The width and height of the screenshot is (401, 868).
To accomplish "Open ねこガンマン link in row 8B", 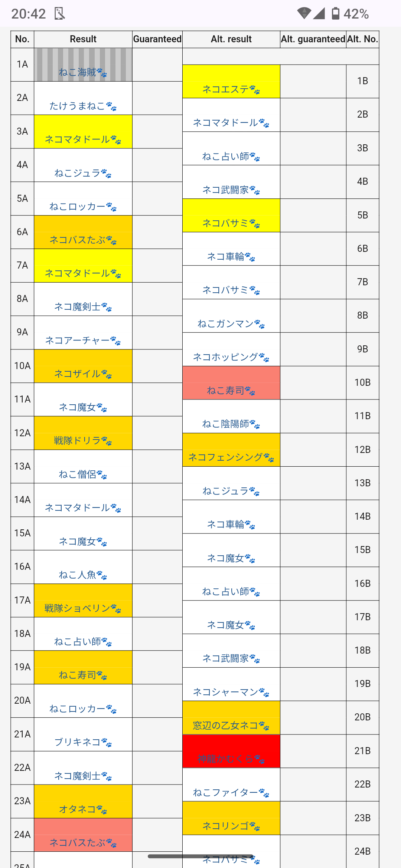I will click(225, 324).
